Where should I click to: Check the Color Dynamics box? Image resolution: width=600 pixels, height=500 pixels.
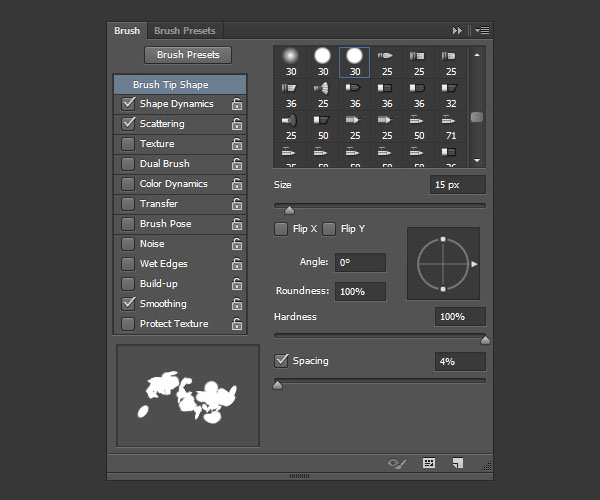[128, 184]
